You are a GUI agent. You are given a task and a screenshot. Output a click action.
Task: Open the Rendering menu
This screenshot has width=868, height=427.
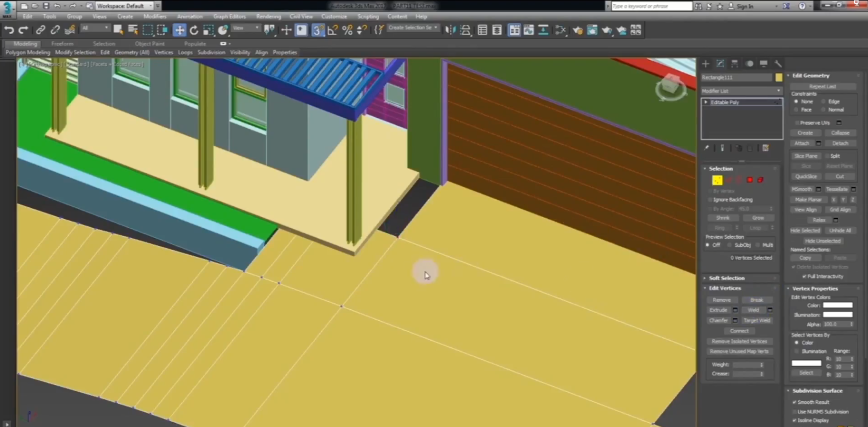coord(269,16)
